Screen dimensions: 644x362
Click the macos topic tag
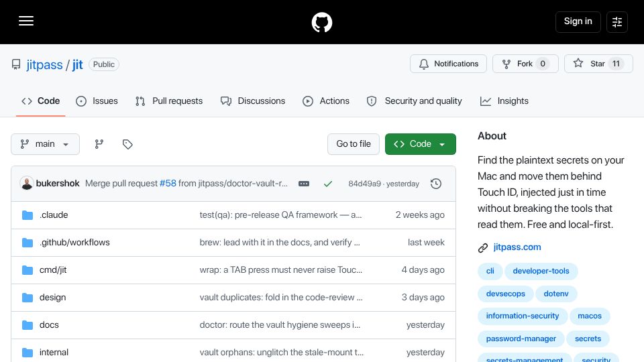590,316
